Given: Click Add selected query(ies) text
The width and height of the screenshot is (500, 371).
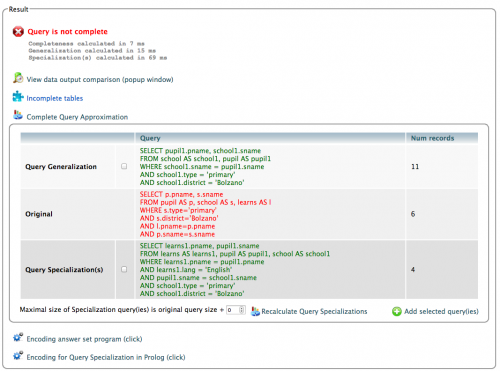Looking at the screenshot, I should (441, 311).
